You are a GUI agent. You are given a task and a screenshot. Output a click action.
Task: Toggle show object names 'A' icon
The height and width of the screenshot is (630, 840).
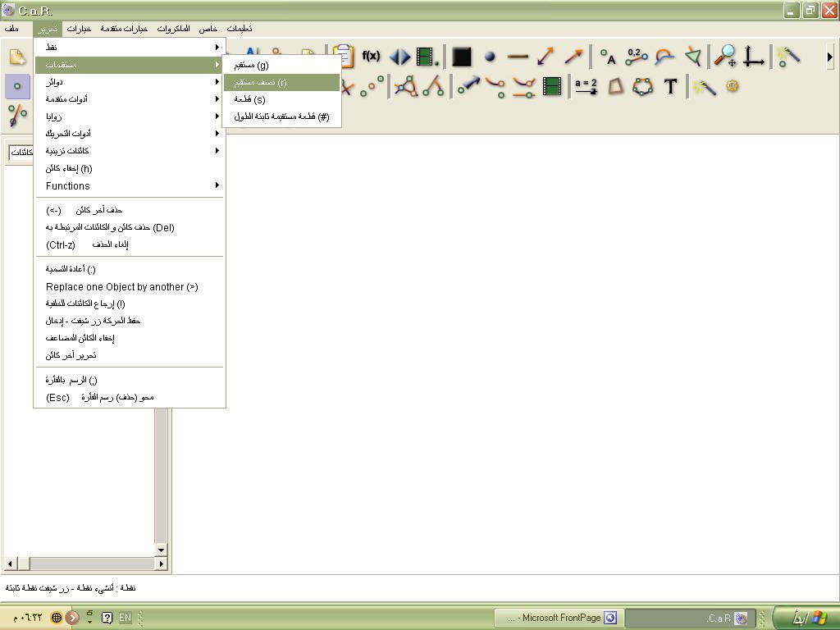click(x=608, y=57)
